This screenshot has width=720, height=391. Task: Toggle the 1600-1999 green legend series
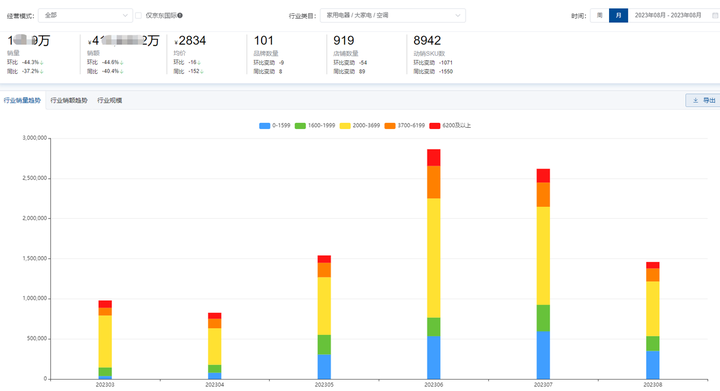315,126
